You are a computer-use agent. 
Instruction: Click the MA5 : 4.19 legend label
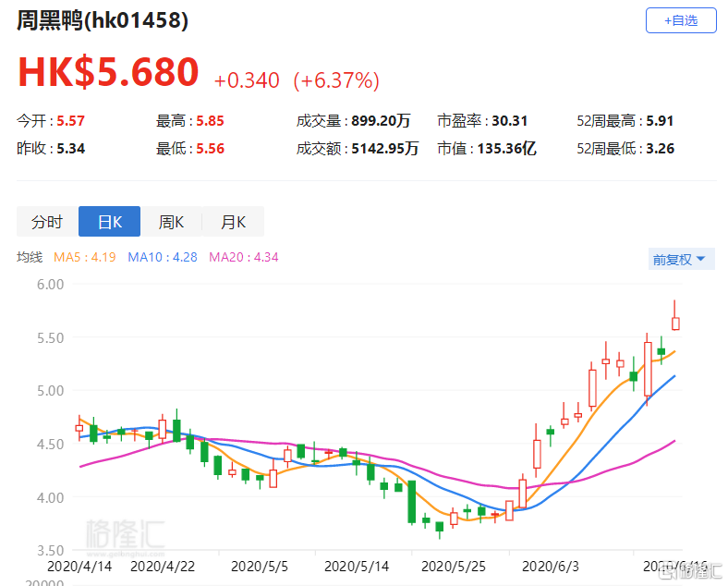(84, 257)
